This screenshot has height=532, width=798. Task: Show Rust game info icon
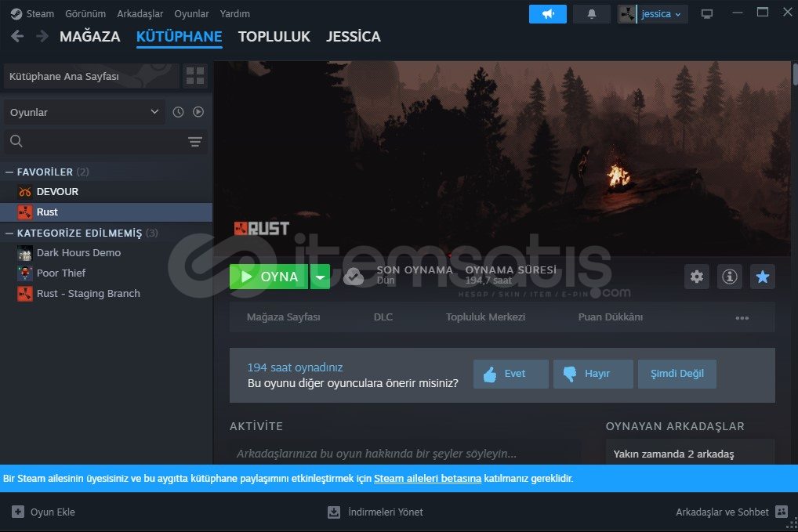[729, 277]
